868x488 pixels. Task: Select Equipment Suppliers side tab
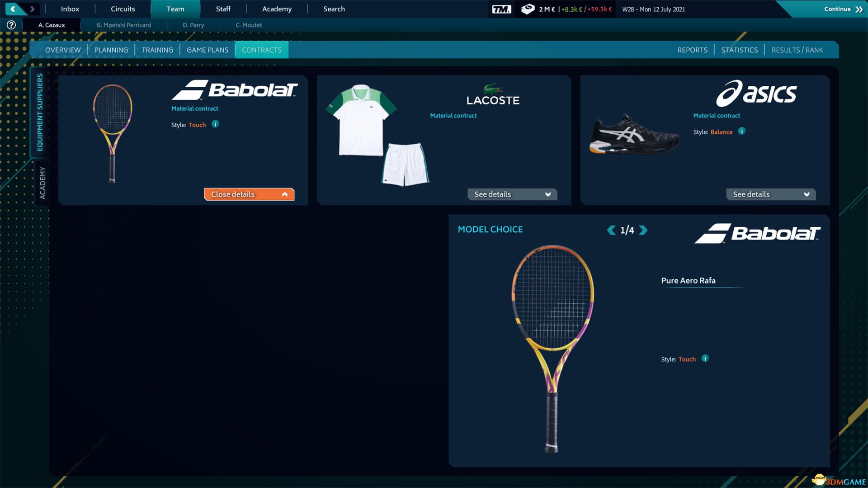(40, 112)
